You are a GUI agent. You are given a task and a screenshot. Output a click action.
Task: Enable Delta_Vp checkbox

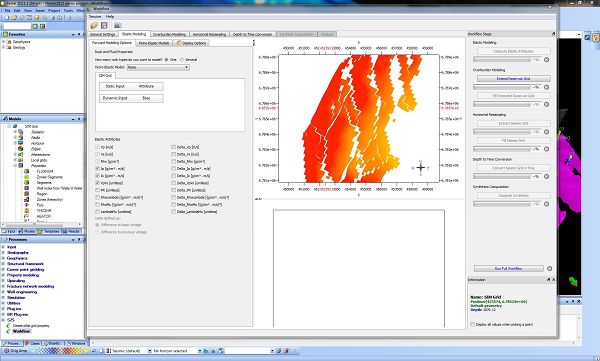pyautogui.click(x=174, y=147)
